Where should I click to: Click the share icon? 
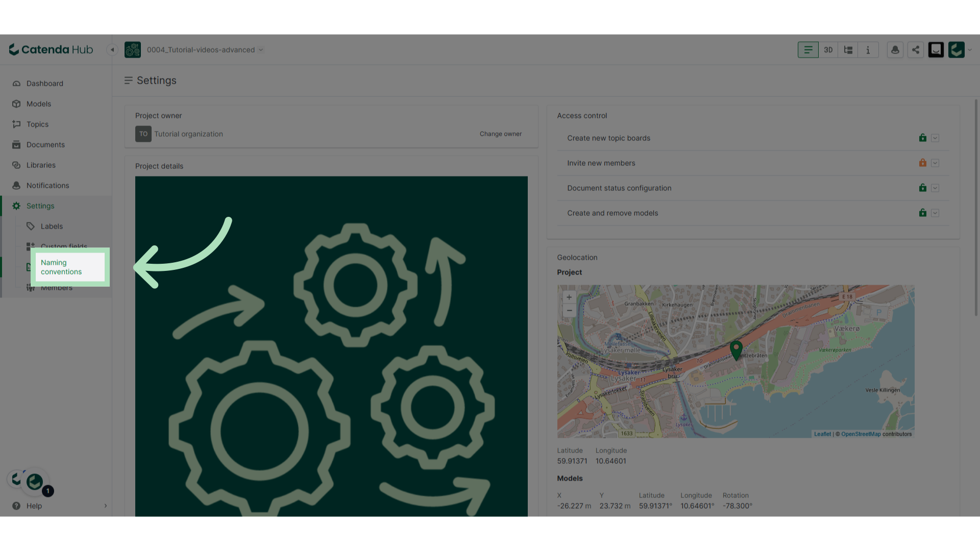pos(916,50)
